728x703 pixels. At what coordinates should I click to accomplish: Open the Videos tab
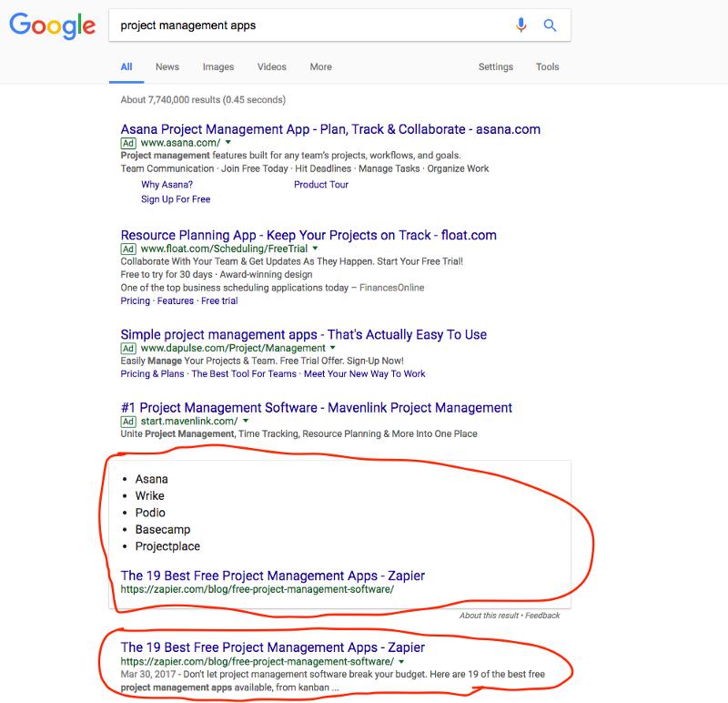tap(271, 66)
